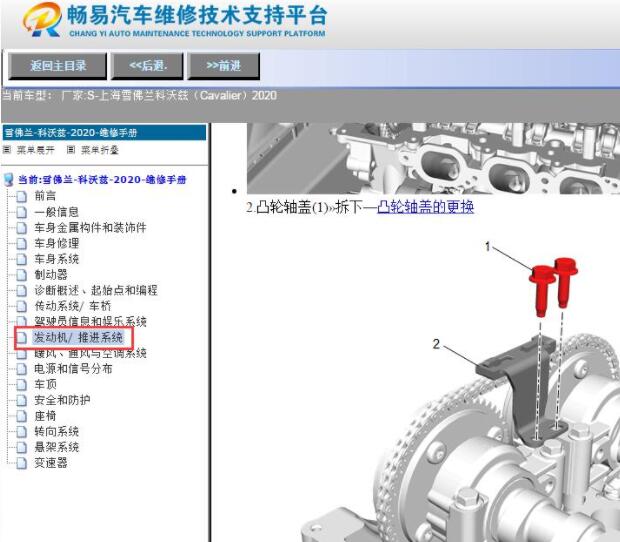Collapse all menus via 菜单折叠
The height and width of the screenshot is (542, 620).
tap(100, 150)
